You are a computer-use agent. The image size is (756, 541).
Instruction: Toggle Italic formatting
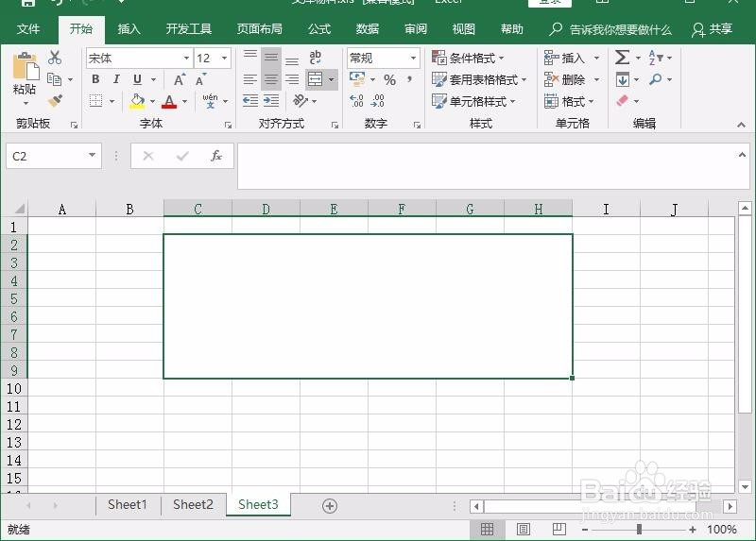coord(116,79)
